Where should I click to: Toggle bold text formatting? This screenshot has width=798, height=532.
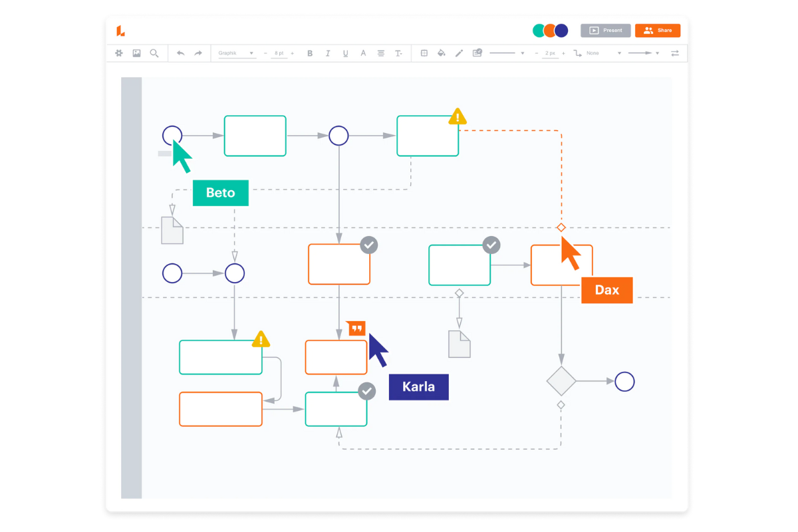coord(310,53)
